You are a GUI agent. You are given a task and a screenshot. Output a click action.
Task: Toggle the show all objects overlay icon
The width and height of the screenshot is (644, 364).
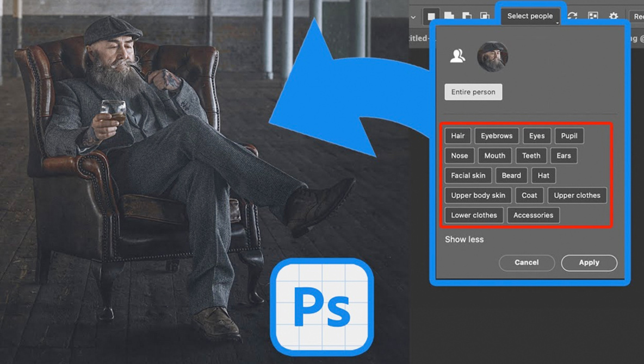point(593,16)
